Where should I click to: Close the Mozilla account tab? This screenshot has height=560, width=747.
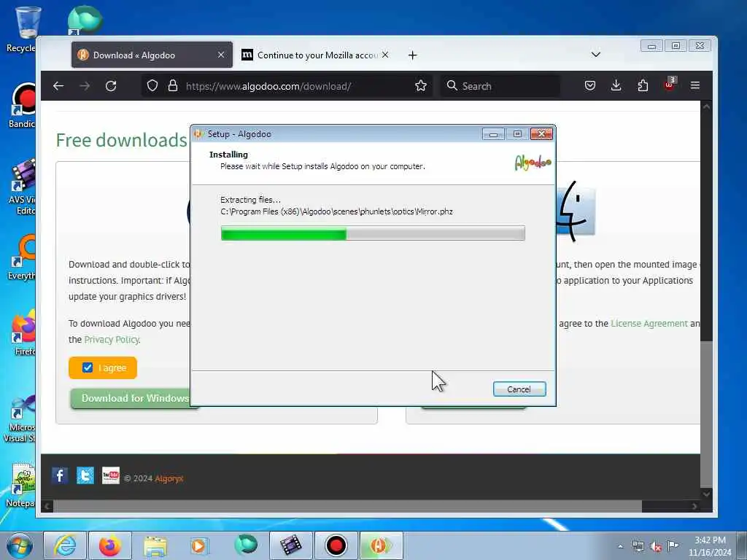pos(385,55)
